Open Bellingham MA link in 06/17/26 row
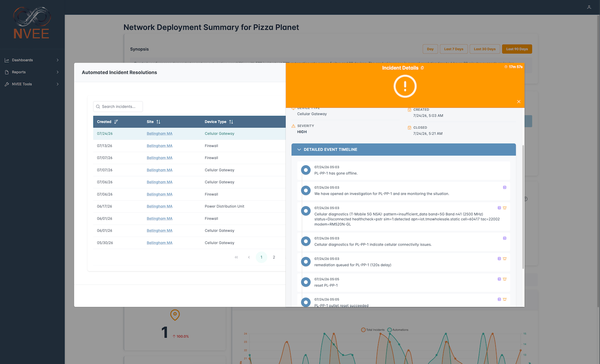Image resolution: width=600 pixels, height=364 pixels. click(x=159, y=207)
